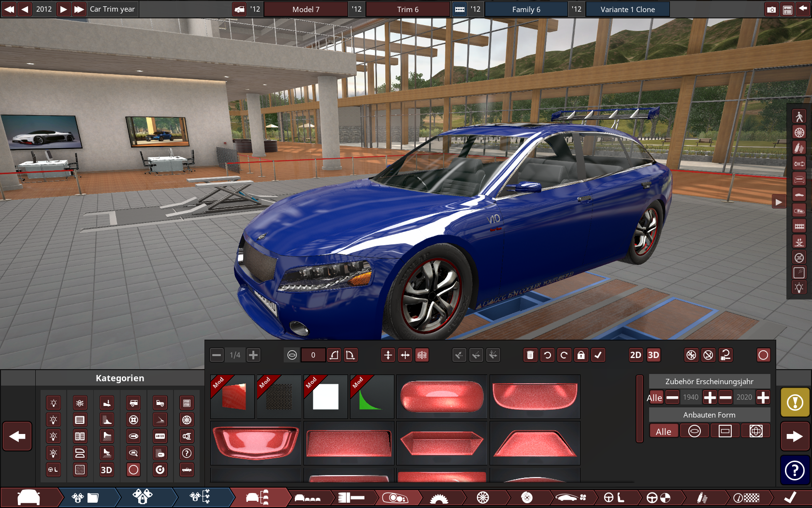Choose the white Mod material swatch
The width and height of the screenshot is (812, 508).
pos(326,397)
